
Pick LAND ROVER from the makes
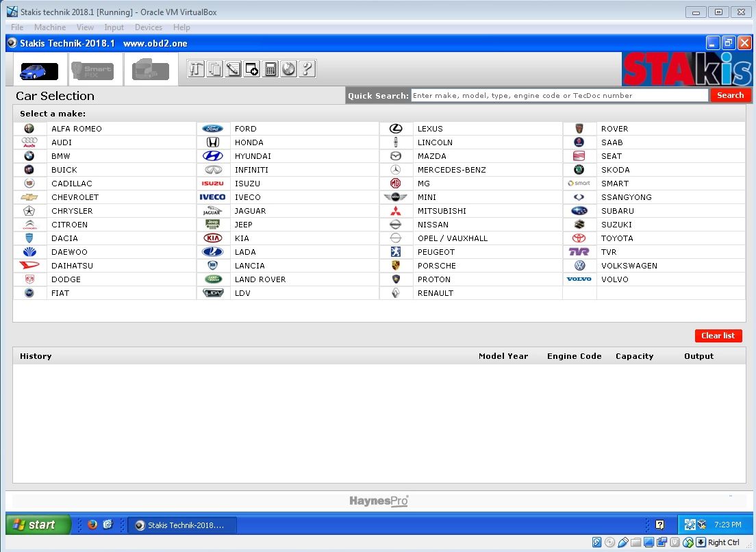pos(260,279)
